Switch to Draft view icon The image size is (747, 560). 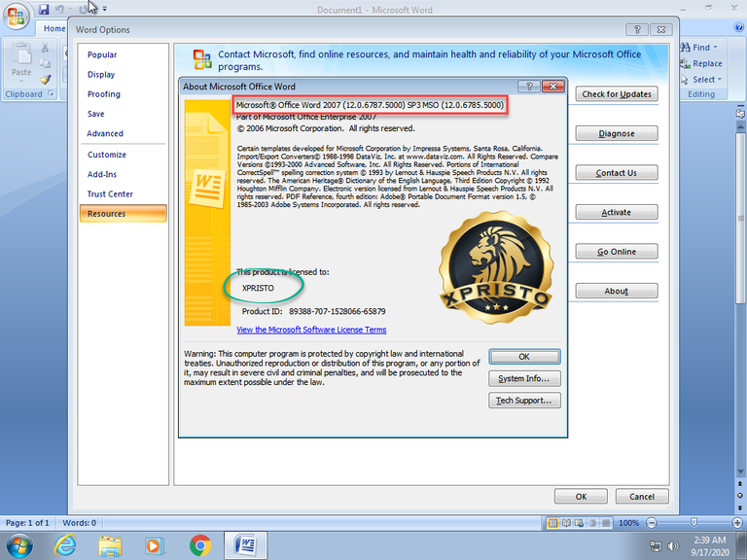(606, 523)
